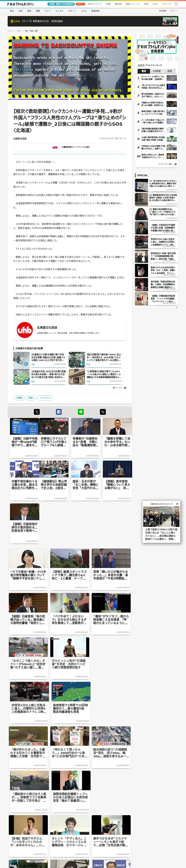Select 社会 category in sub navigation

[x=21, y=11]
